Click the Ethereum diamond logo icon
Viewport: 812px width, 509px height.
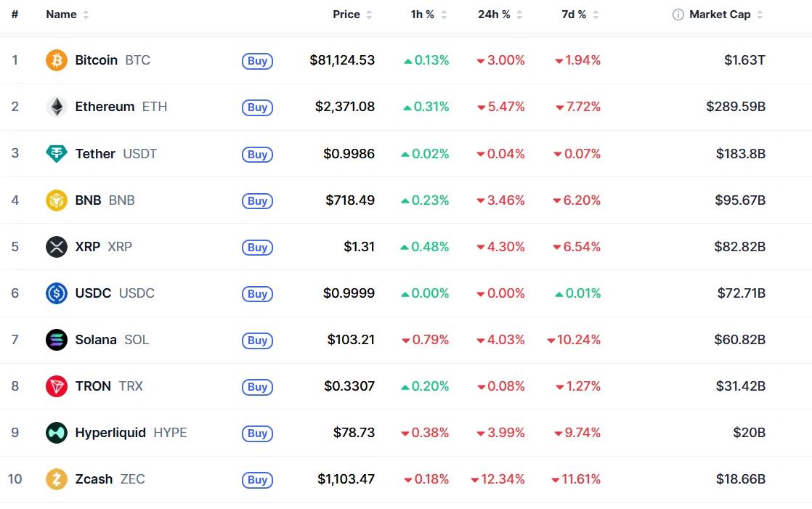pos(57,107)
